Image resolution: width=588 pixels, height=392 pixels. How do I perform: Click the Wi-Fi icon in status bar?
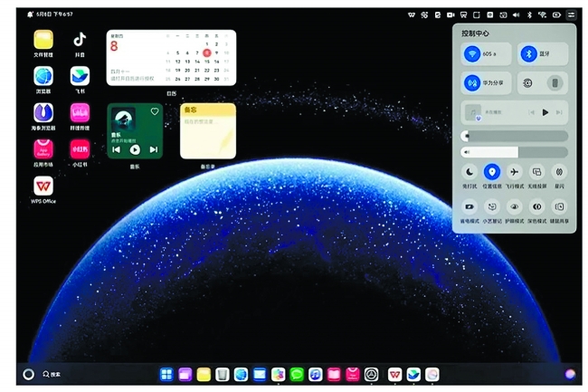(542, 15)
